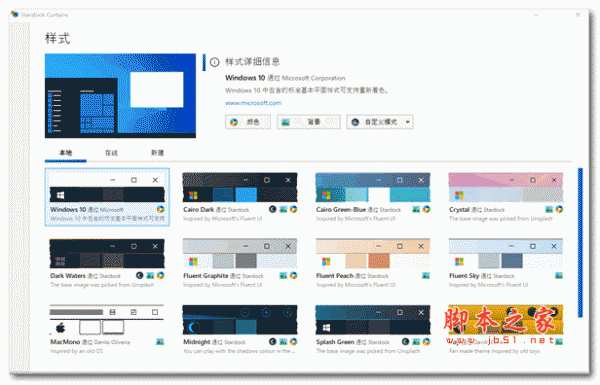This screenshot has height=385, width=600.
Task: Open the www.microsoft.com link
Action: 253,103
